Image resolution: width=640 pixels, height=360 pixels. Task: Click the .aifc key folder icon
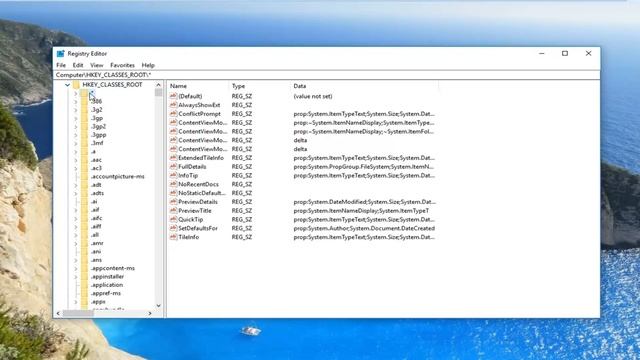click(x=84, y=218)
